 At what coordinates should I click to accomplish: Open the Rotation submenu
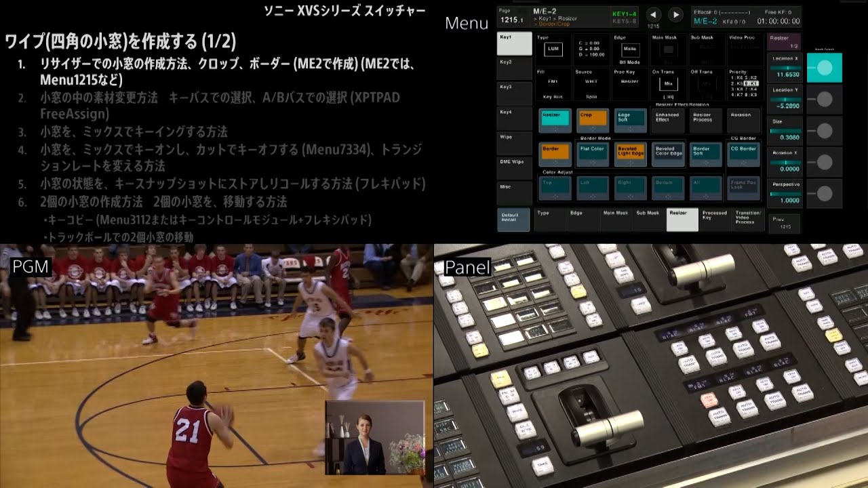pyautogui.click(x=744, y=121)
